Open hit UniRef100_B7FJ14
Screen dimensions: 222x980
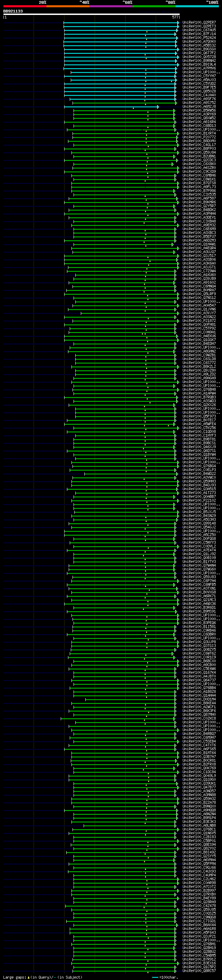199,34
